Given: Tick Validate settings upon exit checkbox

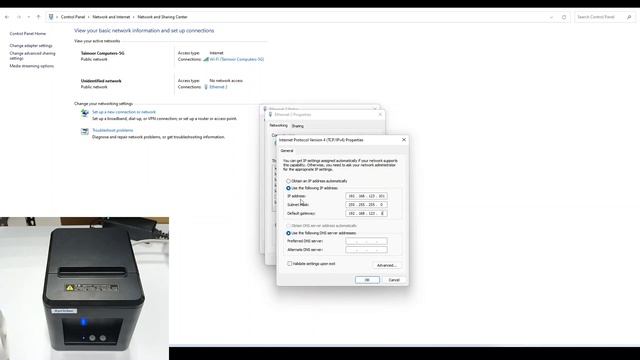Looking at the screenshot, I should pyautogui.click(x=289, y=264).
